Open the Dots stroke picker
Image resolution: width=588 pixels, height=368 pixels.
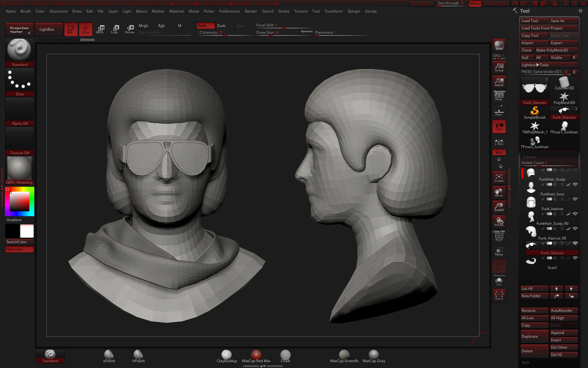[x=19, y=82]
